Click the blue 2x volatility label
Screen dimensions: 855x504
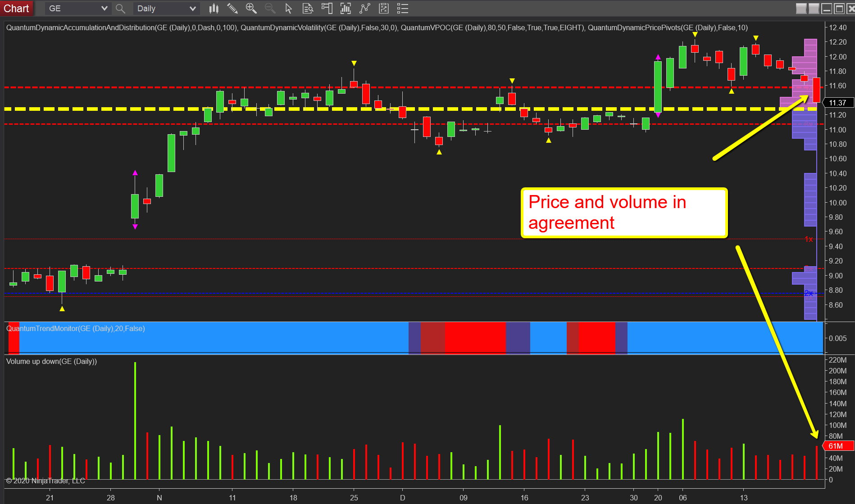809,293
